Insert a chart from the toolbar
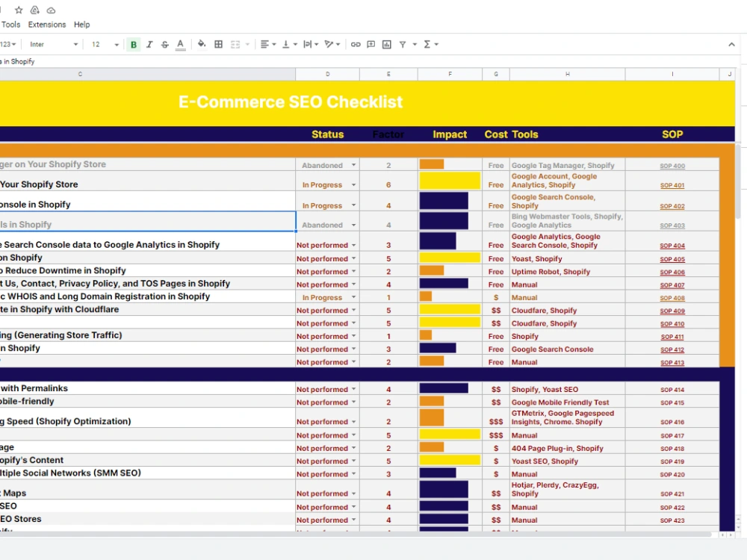 click(386, 44)
